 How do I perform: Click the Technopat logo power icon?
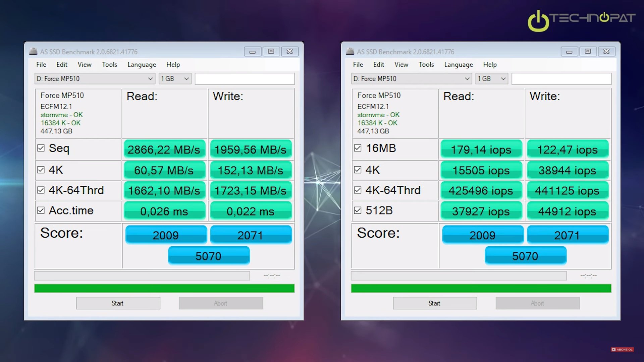(538, 21)
